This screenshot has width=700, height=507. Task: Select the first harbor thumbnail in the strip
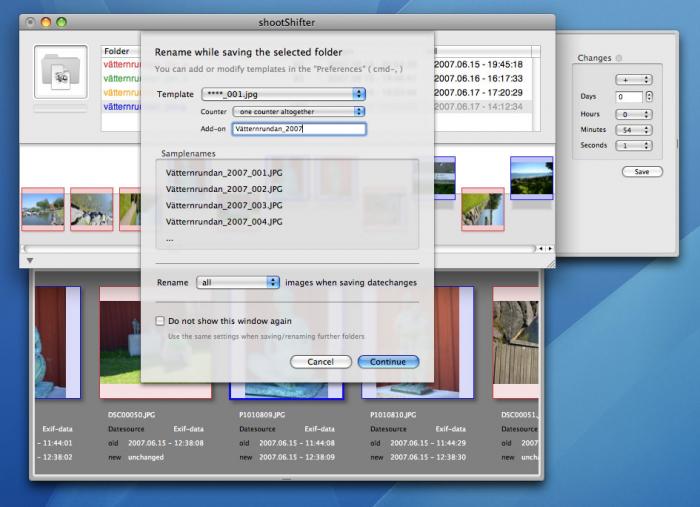point(43,210)
